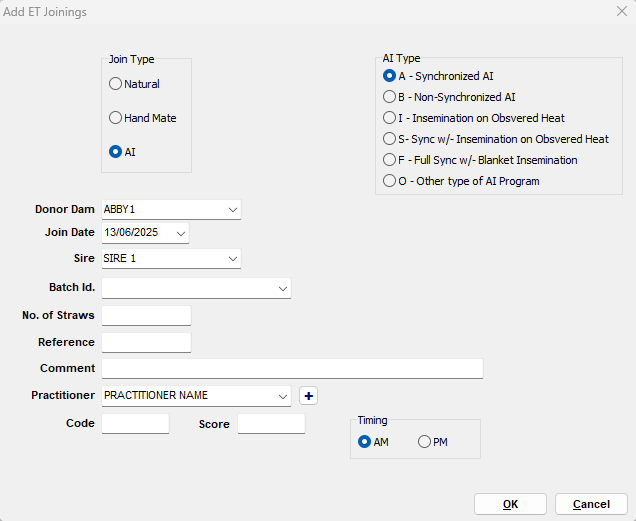Focus the No. of Straws field
The image size is (636, 521).
pos(146,316)
